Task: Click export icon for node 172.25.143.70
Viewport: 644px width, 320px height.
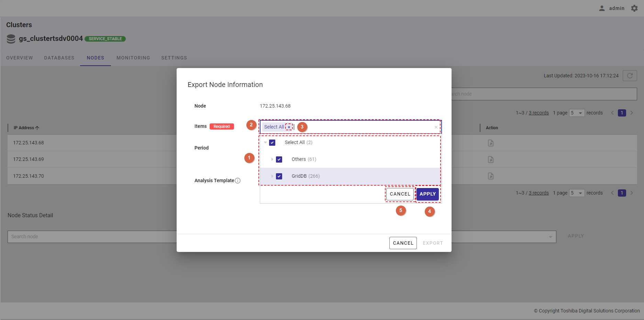Action: point(490,176)
